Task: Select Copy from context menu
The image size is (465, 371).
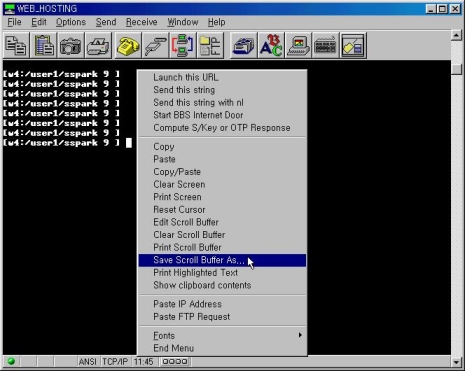Action: pos(222,147)
